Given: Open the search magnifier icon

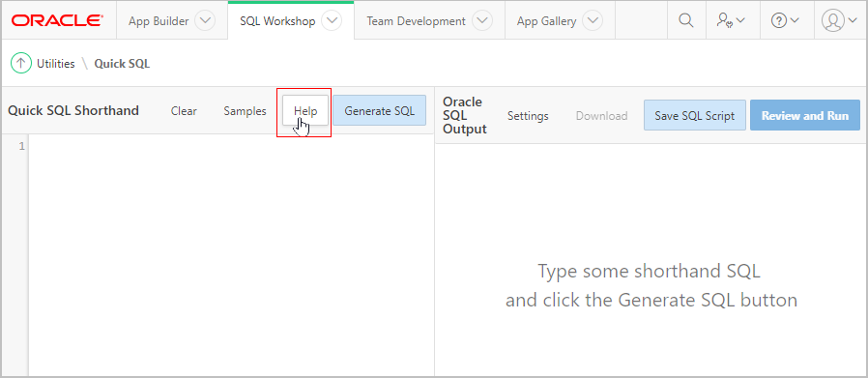Looking at the screenshot, I should [x=686, y=20].
